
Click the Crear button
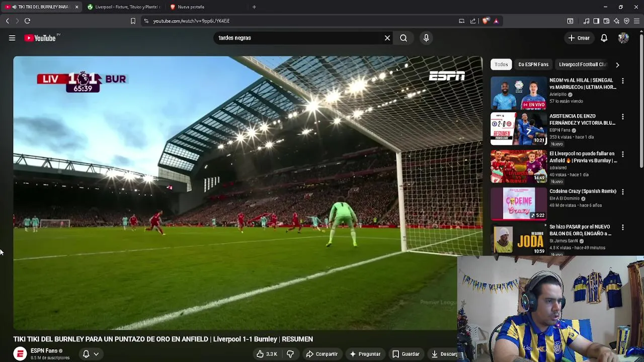pos(579,38)
